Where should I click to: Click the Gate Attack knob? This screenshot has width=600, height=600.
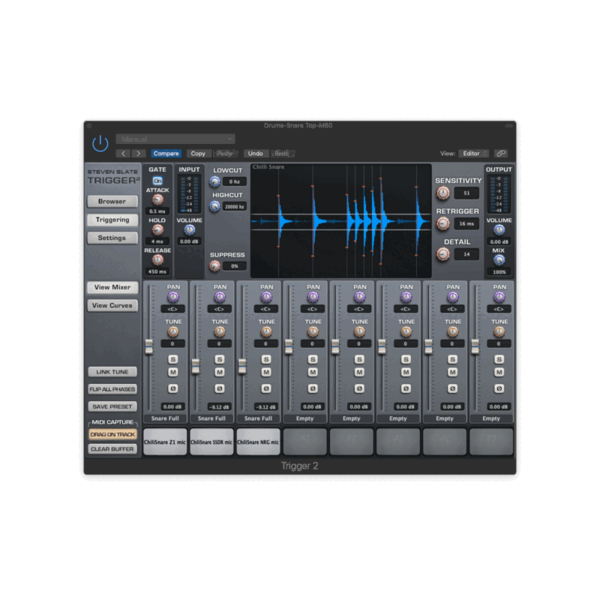pos(157,199)
